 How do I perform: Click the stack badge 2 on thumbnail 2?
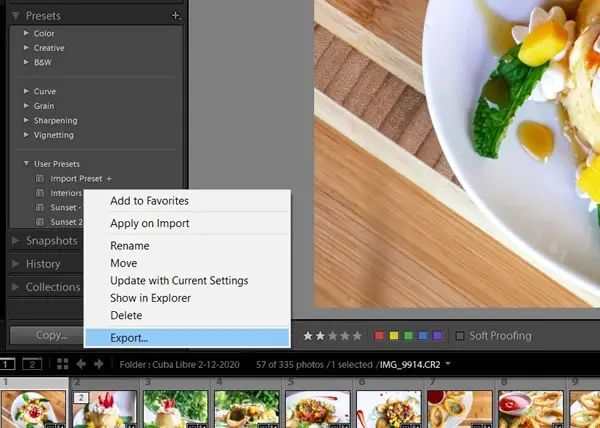pyautogui.click(x=81, y=398)
